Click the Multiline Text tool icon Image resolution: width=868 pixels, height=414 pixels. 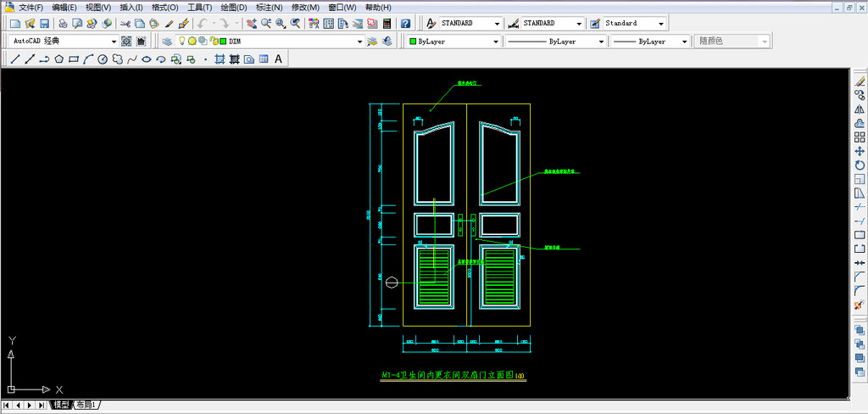tap(278, 59)
